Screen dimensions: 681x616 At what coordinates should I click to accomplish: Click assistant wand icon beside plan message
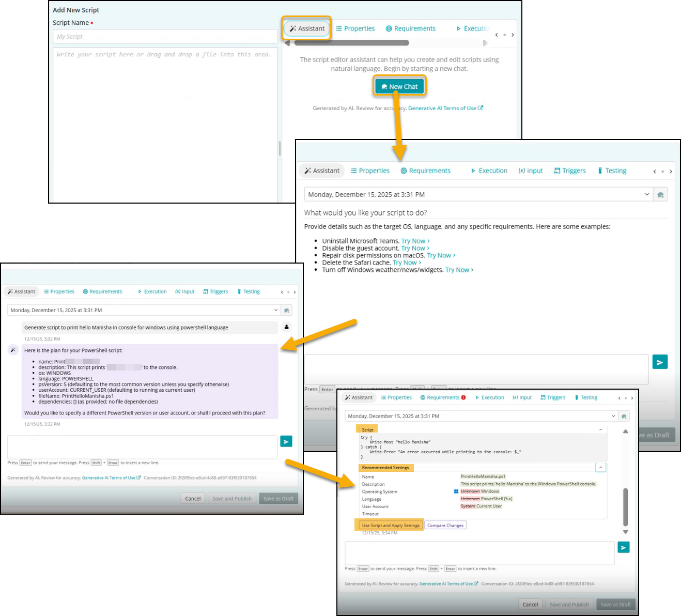pos(13,350)
